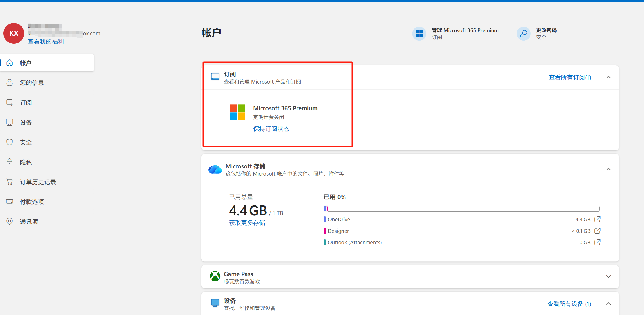The image size is (644, 315).
Task: Collapse the 设备 card at bottom
Action: (x=609, y=304)
